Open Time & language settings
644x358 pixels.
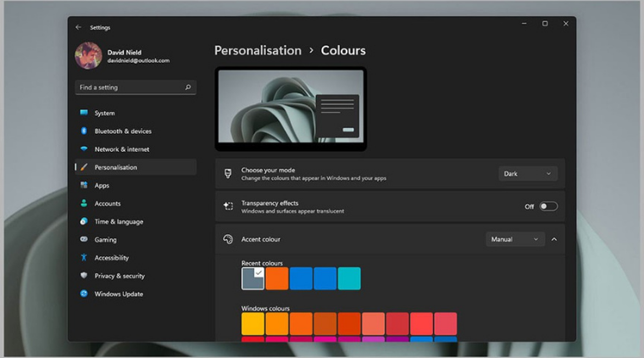click(x=136, y=221)
